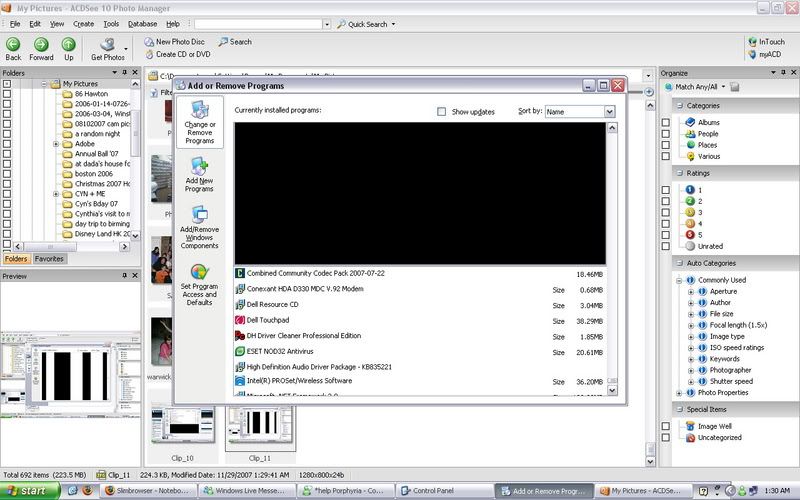The width and height of the screenshot is (800, 500).
Task: Open Set Program Access and Defaults
Action: click(199, 285)
